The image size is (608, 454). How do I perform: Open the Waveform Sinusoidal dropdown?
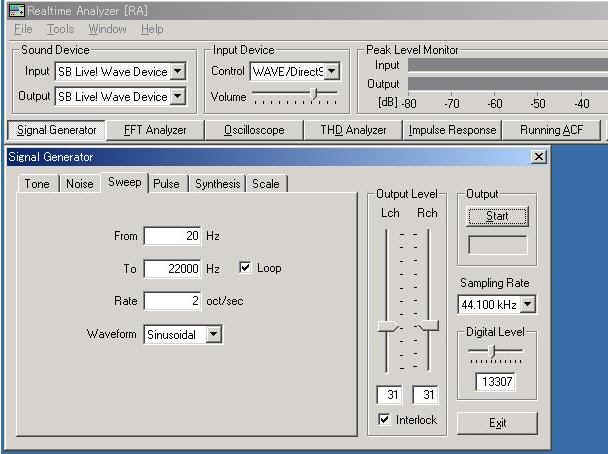pyautogui.click(x=213, y=334)
